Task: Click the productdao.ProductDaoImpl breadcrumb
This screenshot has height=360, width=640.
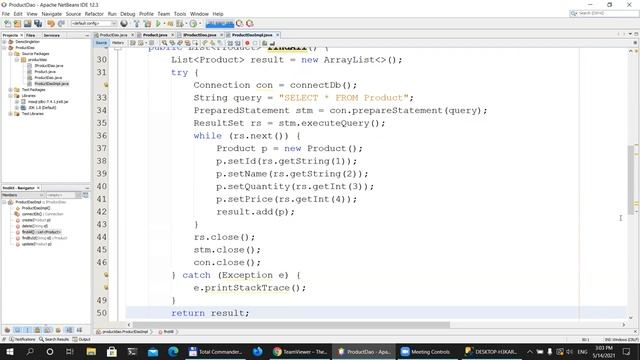Action: coord(122,332)
